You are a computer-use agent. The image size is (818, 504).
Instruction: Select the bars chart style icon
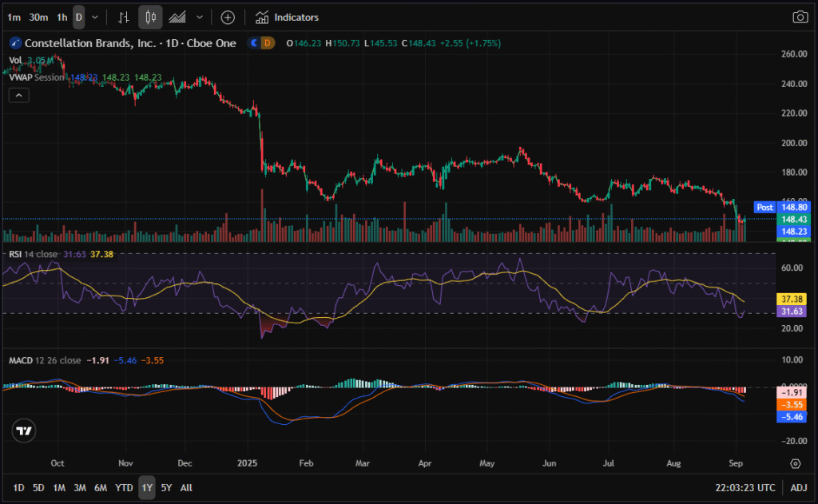[122, 17]
